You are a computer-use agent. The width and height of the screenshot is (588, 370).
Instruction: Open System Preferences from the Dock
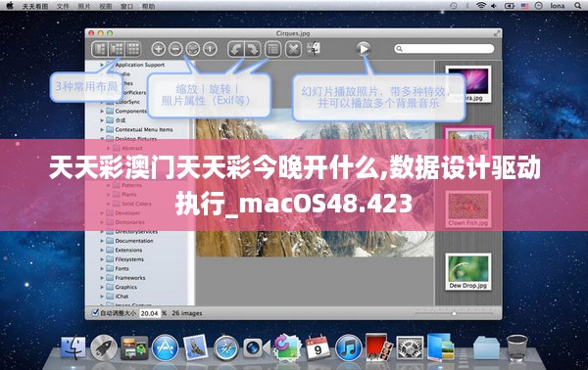click(410, 347)
